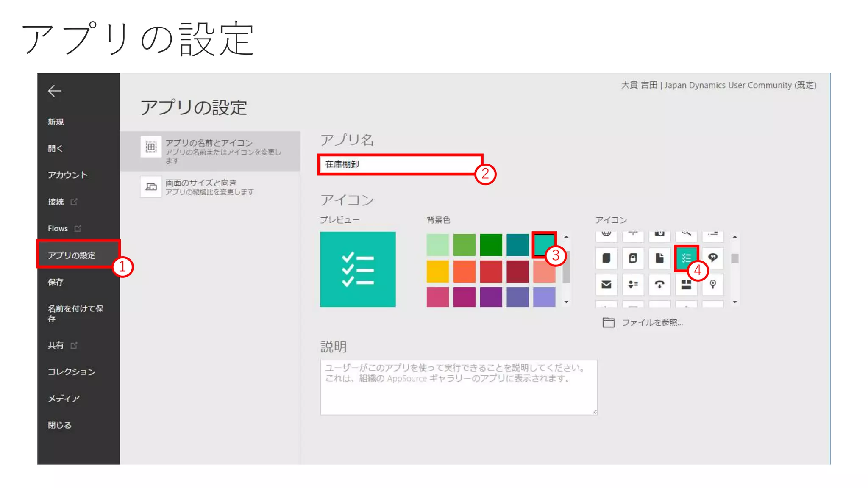Click the icon list scrollbar thumb
This screenshot has height=488, width=868.
pyautogui.click(x=735, y=258)
